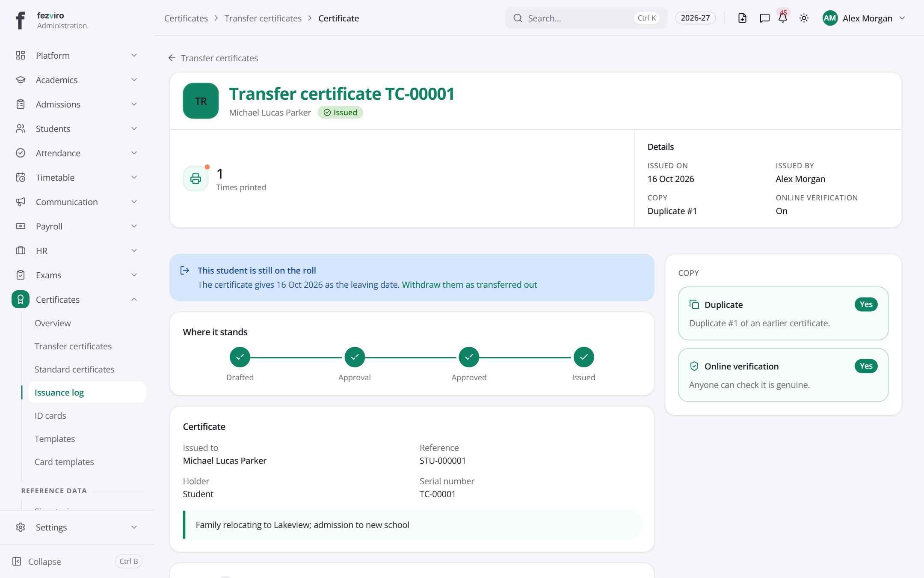Click the Admissions clipboard icon
Image resolution: width=924 pixels, height=578 pixels.
click(x=21, y=104)
